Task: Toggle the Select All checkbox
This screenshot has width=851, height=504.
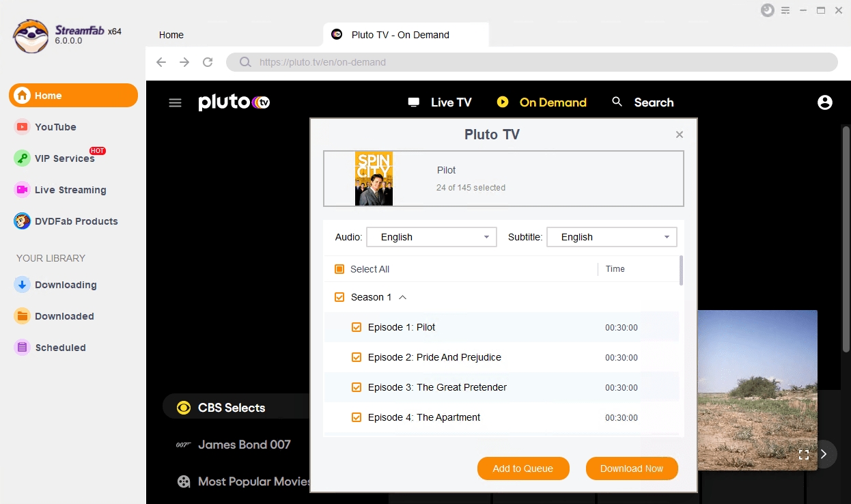Action: (x=339, y=269)
